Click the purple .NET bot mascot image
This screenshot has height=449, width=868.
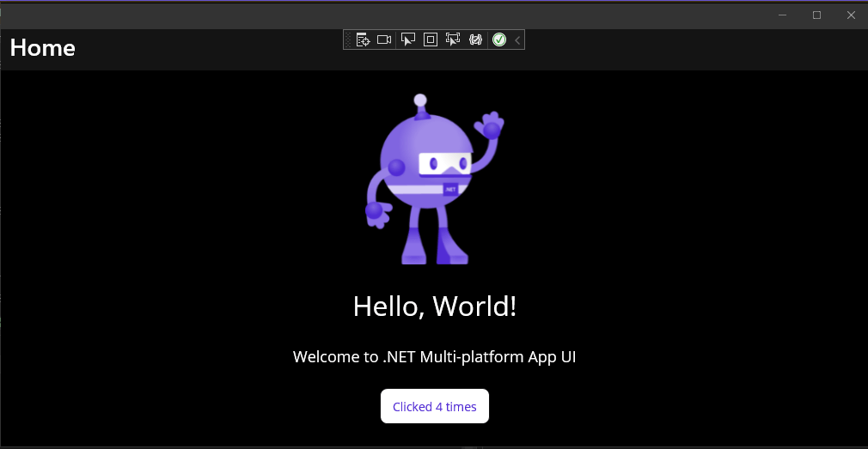pos(427,180)
